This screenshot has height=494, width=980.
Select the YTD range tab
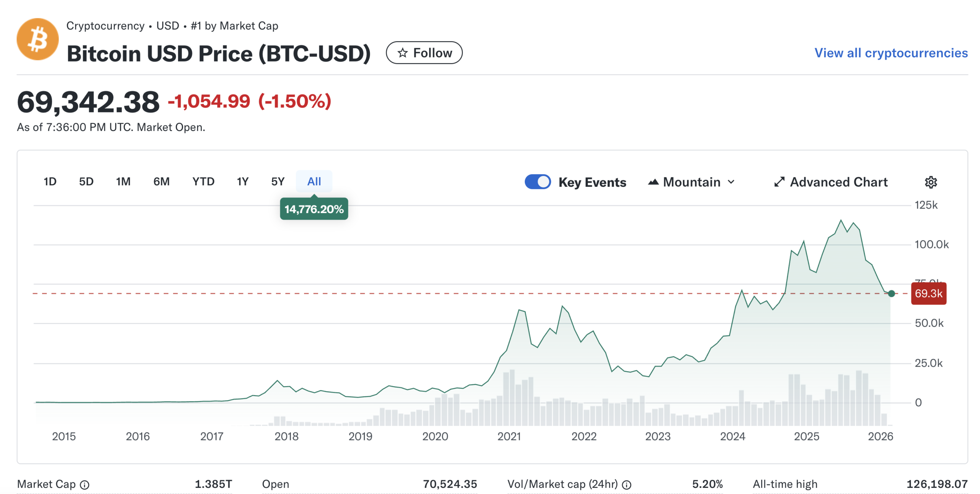[203, 181]
